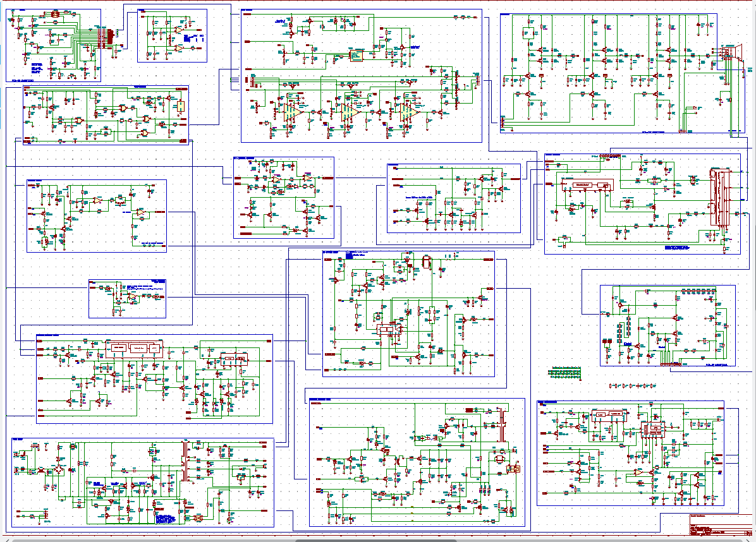Select the loose row of resistors below the green table

pos(632,386)
